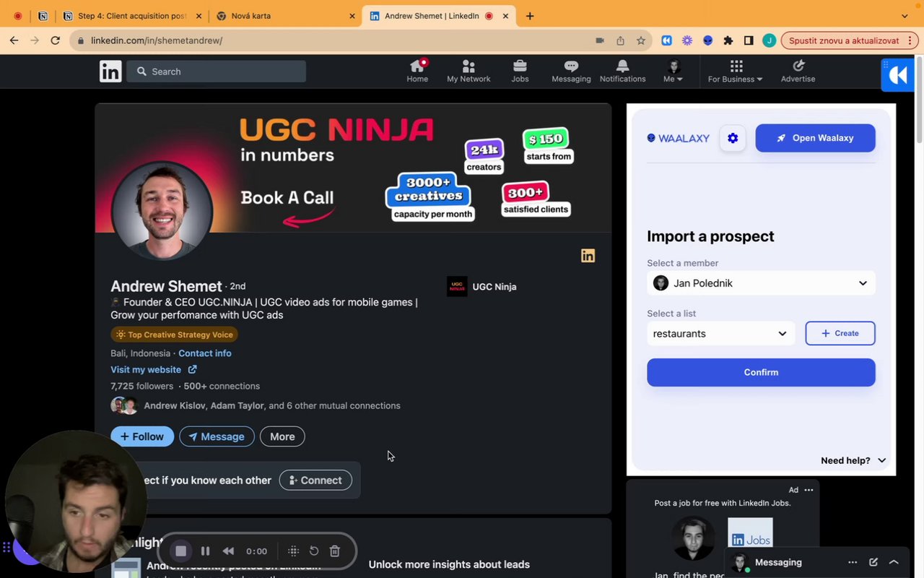
Task: Focus the LinkedIn search field
Action: click(x=217, y=72)
